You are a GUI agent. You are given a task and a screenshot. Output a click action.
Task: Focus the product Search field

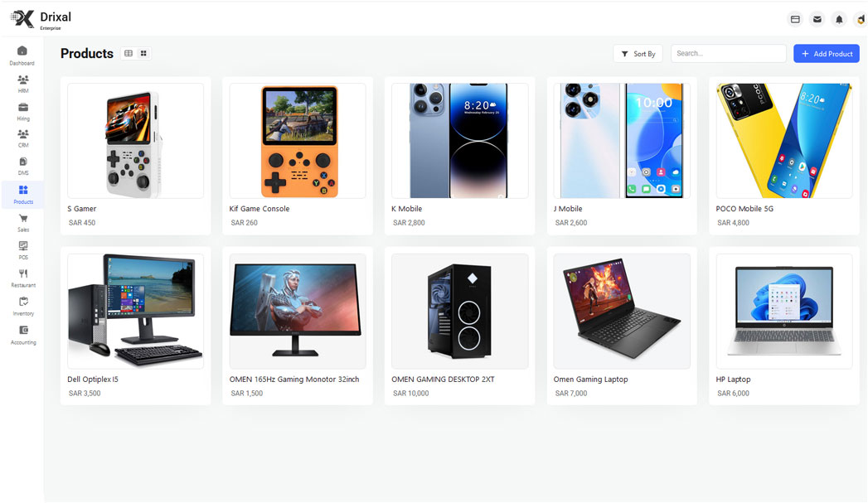tap(729, 53)
